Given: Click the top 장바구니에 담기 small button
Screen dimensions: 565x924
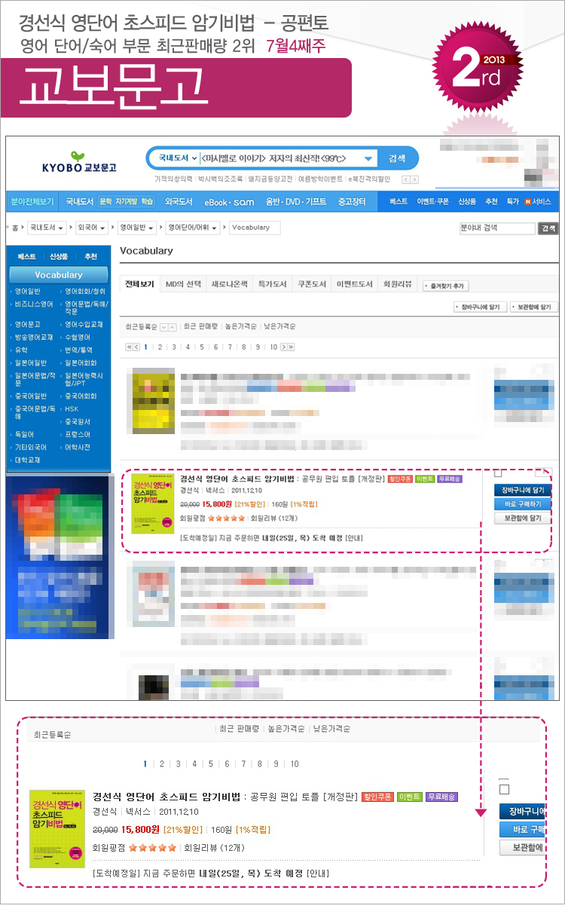Looking at the screenshot, I should tap(479, 307).
